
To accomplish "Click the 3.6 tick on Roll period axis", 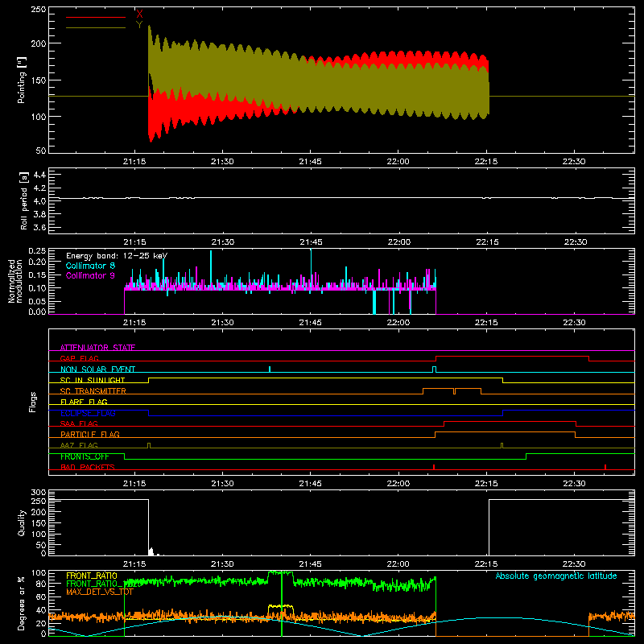I will pos(39,227).
